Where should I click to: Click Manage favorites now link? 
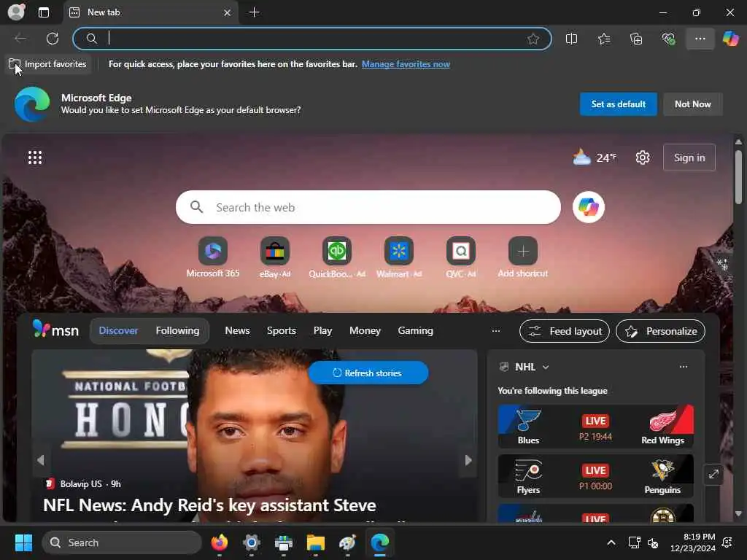pyautogui.click(x=406, y=64)
